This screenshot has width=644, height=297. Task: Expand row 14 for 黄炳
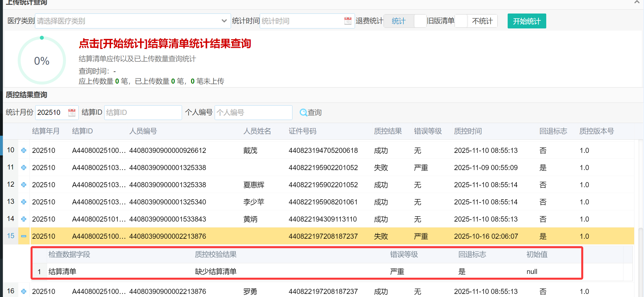[x=24, y=219]
